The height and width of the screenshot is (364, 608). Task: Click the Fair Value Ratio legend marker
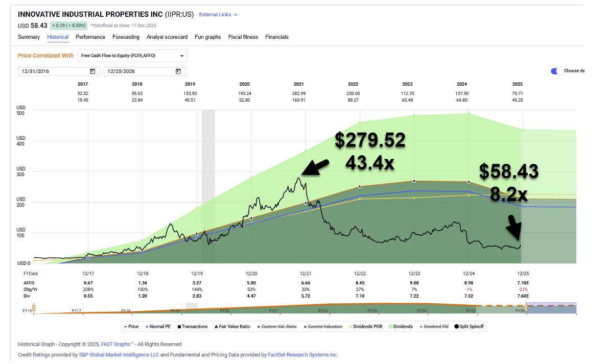217,327
